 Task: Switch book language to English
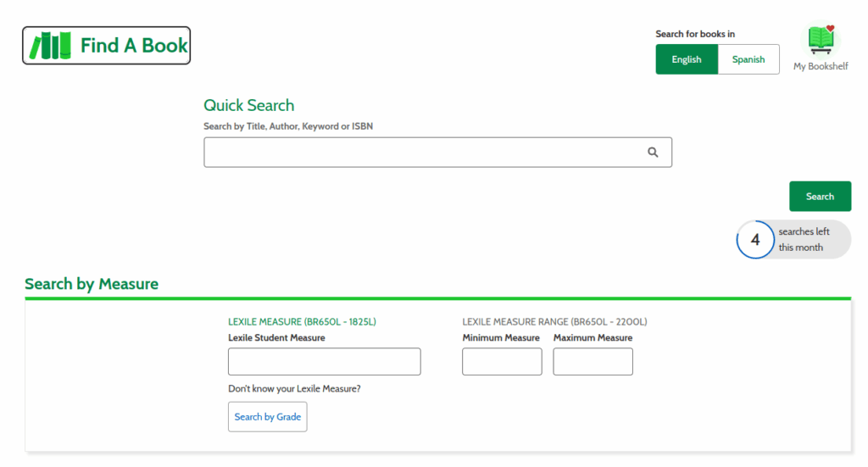(687, 59)
